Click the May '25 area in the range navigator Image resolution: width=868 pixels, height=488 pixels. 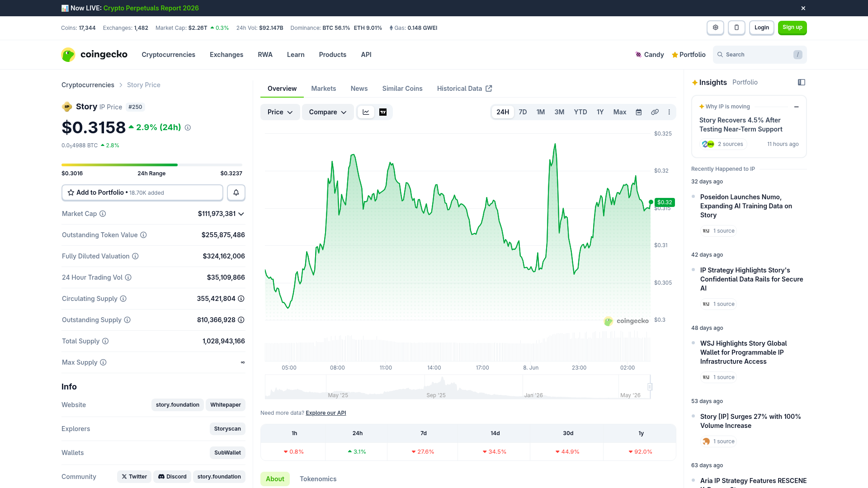click(x=338, y=395)
